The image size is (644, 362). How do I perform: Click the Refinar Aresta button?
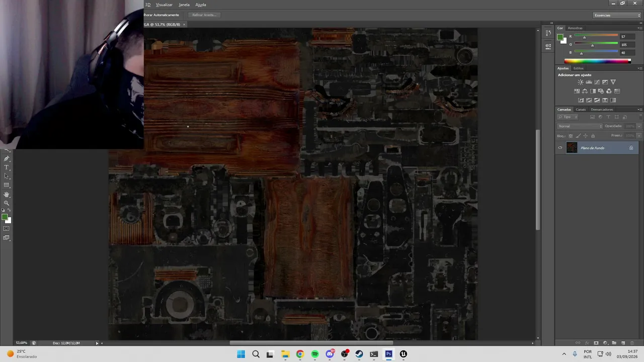click(x=204, y=15)
